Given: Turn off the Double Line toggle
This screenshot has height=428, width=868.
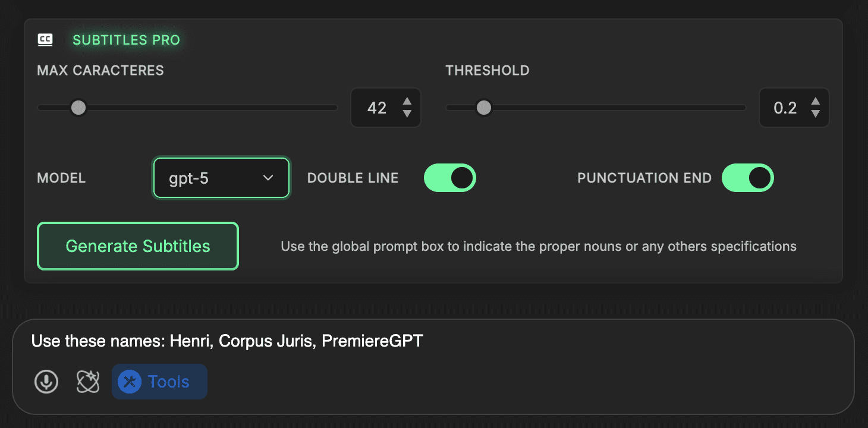Looking at the screenshot, I should (x=450, y=178).
